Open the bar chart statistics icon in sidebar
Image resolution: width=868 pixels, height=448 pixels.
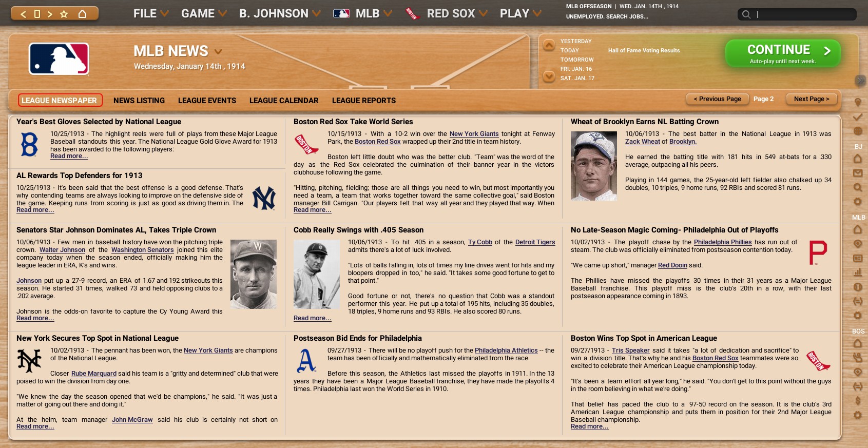point(858,272)
